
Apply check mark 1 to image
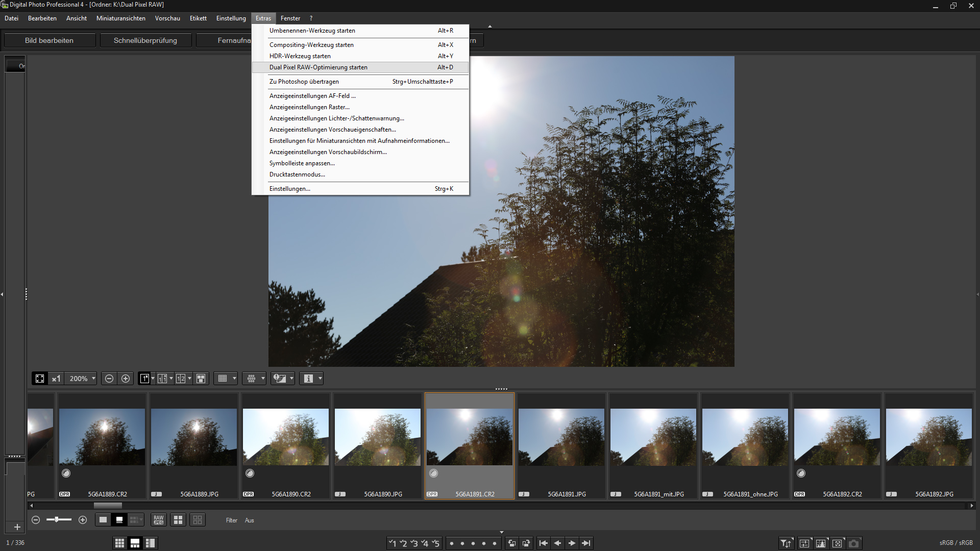[392, 543]
